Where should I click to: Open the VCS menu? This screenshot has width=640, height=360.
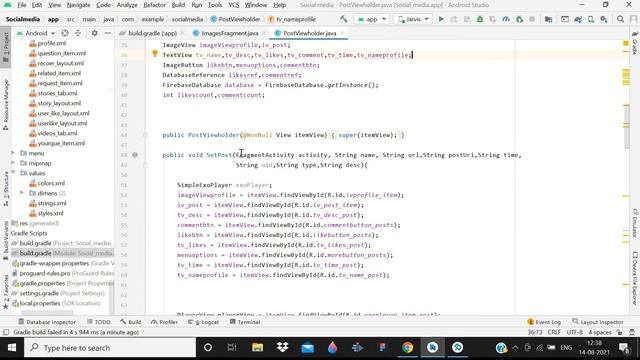point(233,5)
